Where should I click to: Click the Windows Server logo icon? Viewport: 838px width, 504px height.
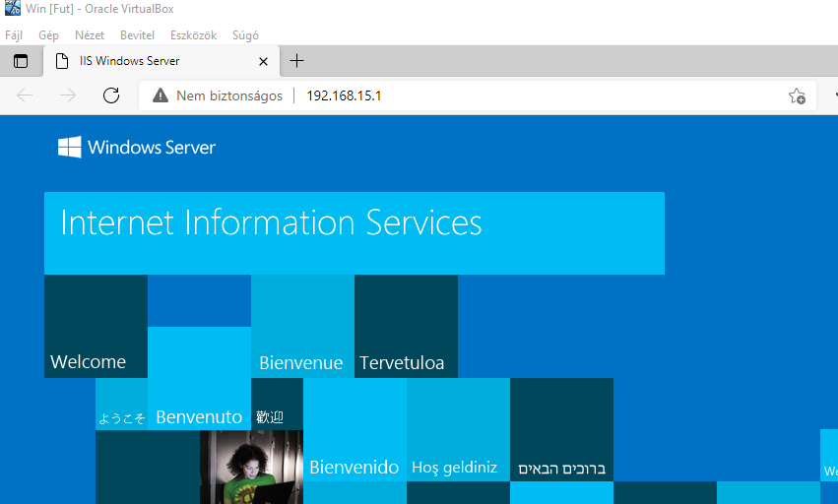[x=70, y=147]
